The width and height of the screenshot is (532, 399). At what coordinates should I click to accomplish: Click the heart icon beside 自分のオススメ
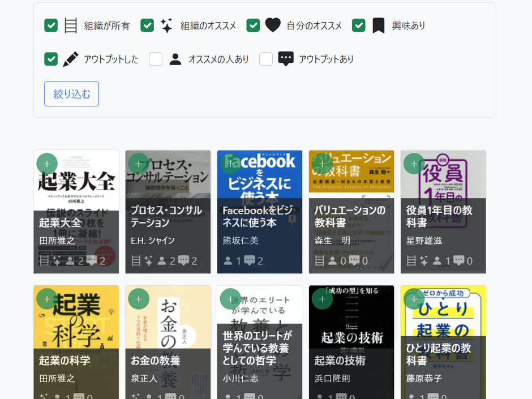click(273, 25)
